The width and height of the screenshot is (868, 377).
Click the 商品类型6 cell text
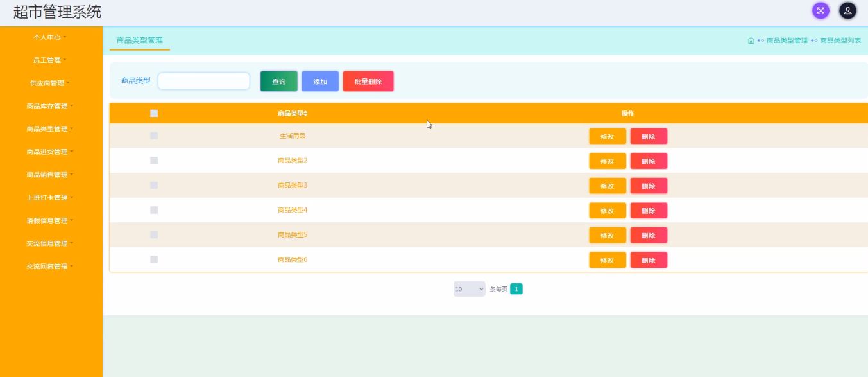[x=293, y=259]
